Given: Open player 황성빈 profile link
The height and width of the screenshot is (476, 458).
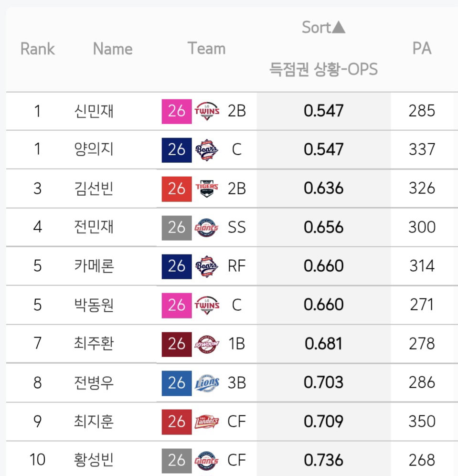Looking at the screenshot, I should (94, 460).
